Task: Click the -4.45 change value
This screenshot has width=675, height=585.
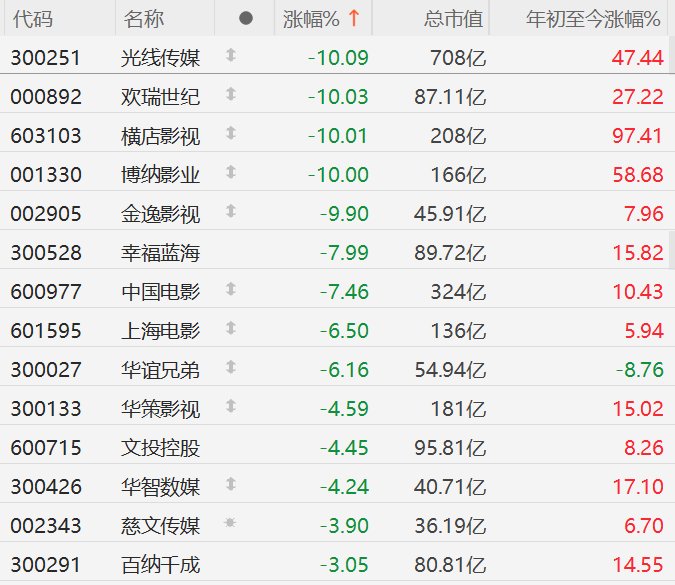Action: pos(344,448)
